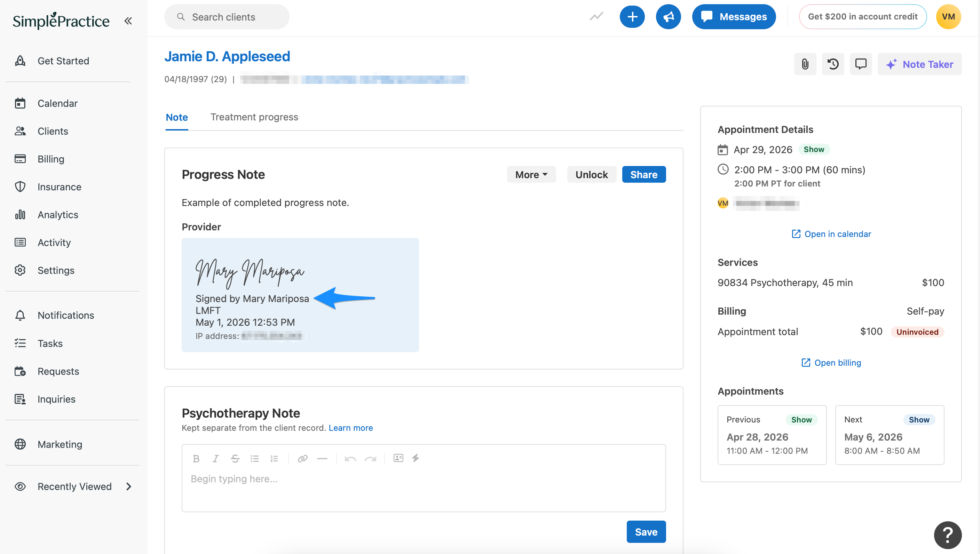Image resolution: width=980 pixels, height=554 pixels.
Task: Open Insurance in the sidebar
Action: pyautogui.click(x=48, y=187)
